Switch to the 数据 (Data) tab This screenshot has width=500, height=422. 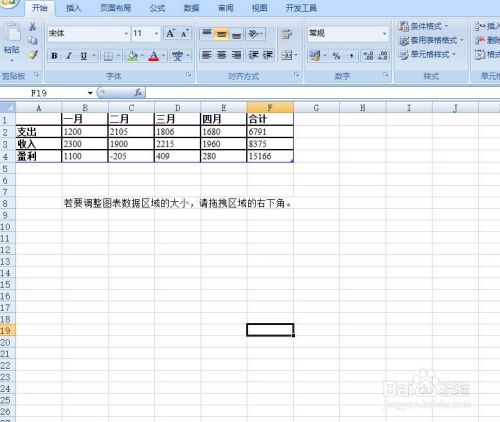191,8
